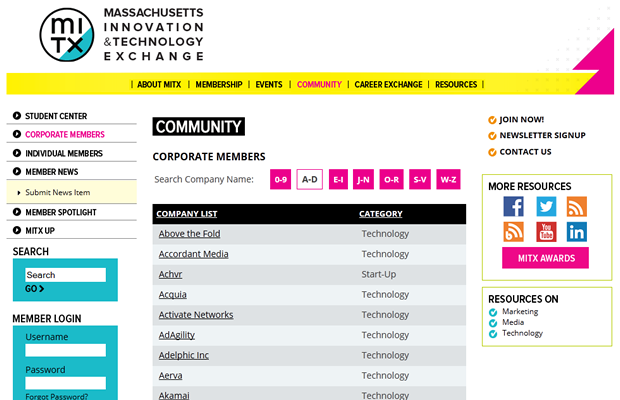The width and height of the screenshot is (620, 400).
Task: Click the Join Now link
Action: pos(522,120)
